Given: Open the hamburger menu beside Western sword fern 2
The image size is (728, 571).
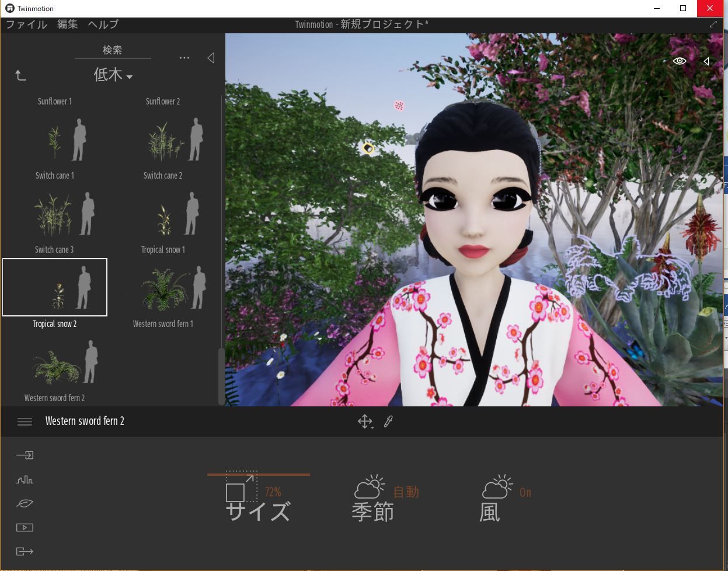Looking at the screenshot, I should click(25, 422).
